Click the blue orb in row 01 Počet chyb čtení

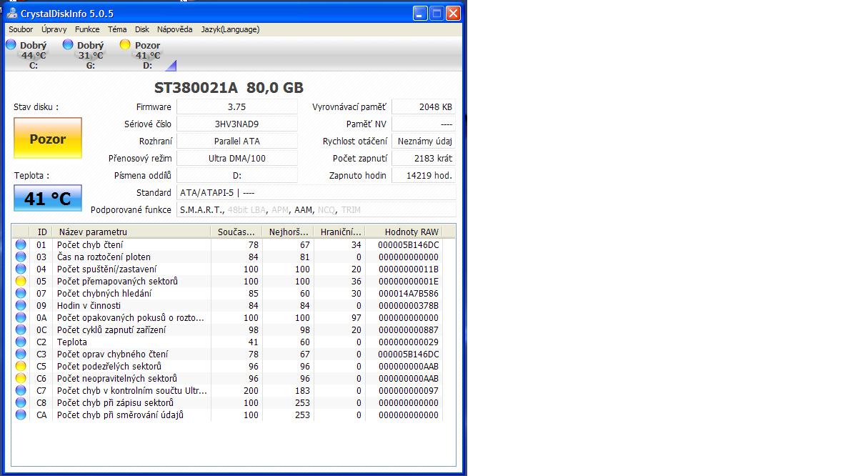tap(21, 244)
